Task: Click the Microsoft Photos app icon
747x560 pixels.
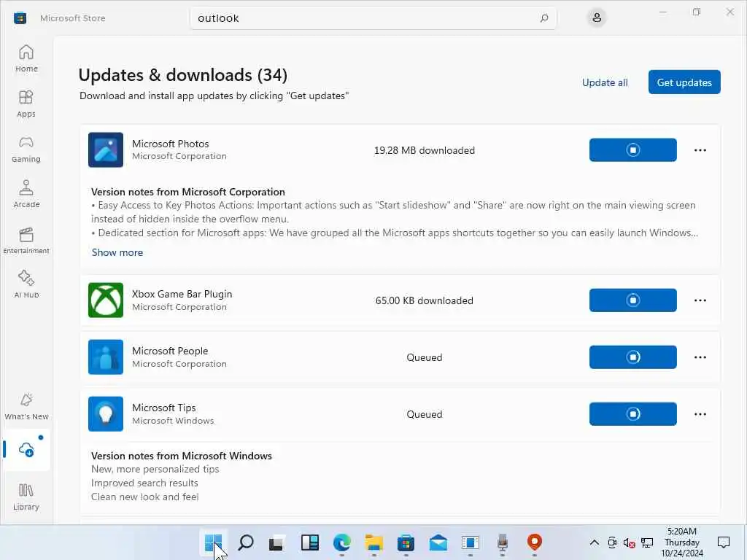Action: coord(106,150)
